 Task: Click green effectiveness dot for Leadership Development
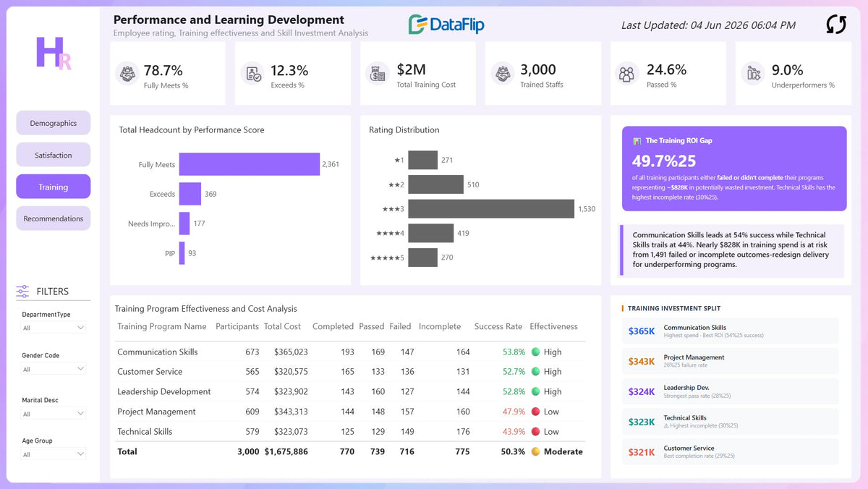535,391
